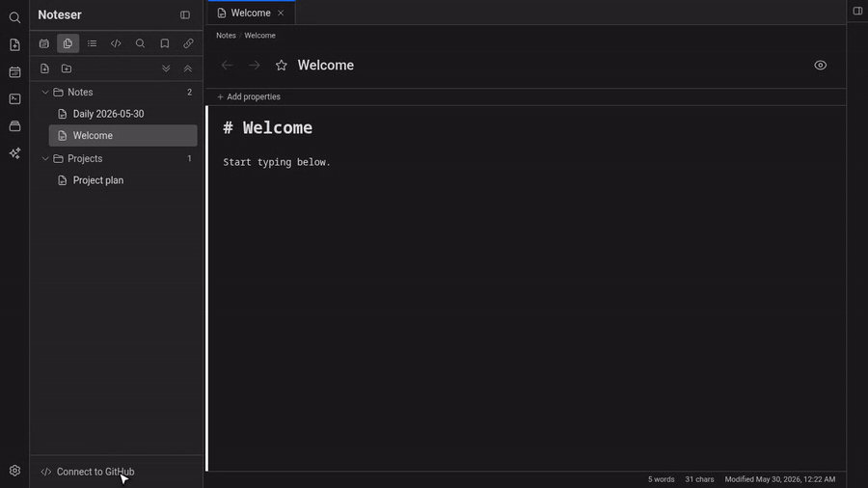Screen dimensions: 868x488
Task: Click the Noteser app title
Action: 60,14
